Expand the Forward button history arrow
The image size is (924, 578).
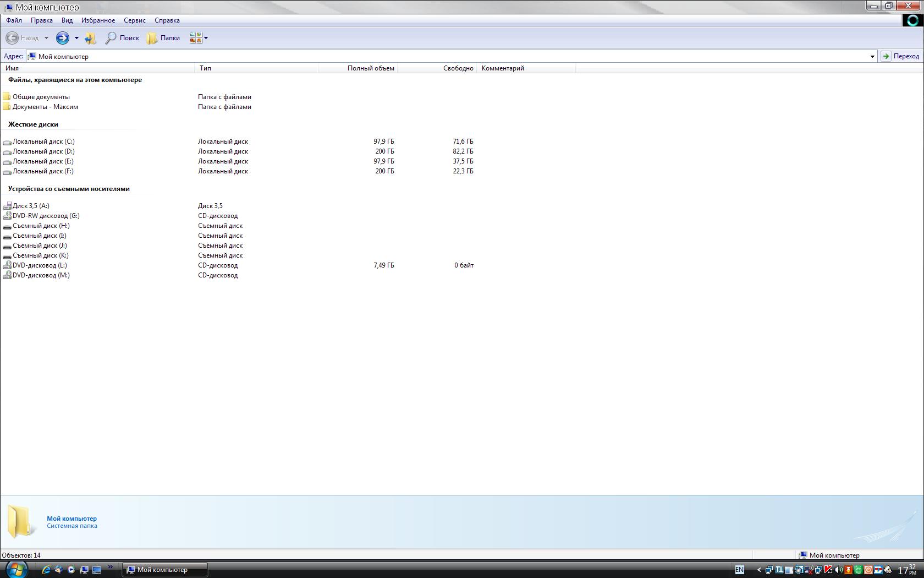tap(76, 38)
